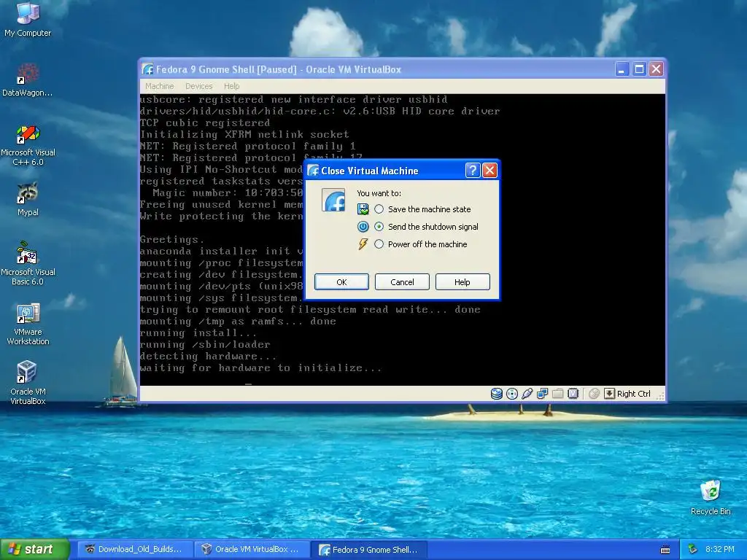
Task: Click the VirtualBox window resize grip
Action: (x=660, y=396)
